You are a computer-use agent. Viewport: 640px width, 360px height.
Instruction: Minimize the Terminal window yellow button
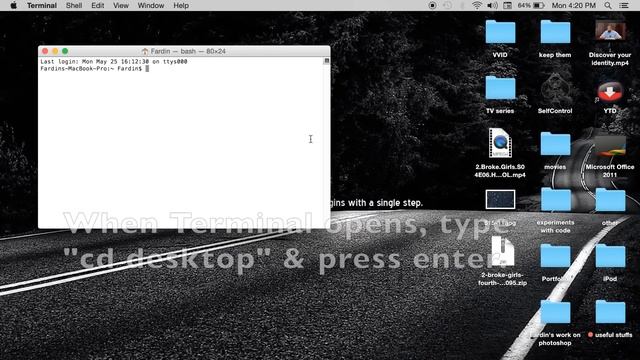tap(55, 51)
